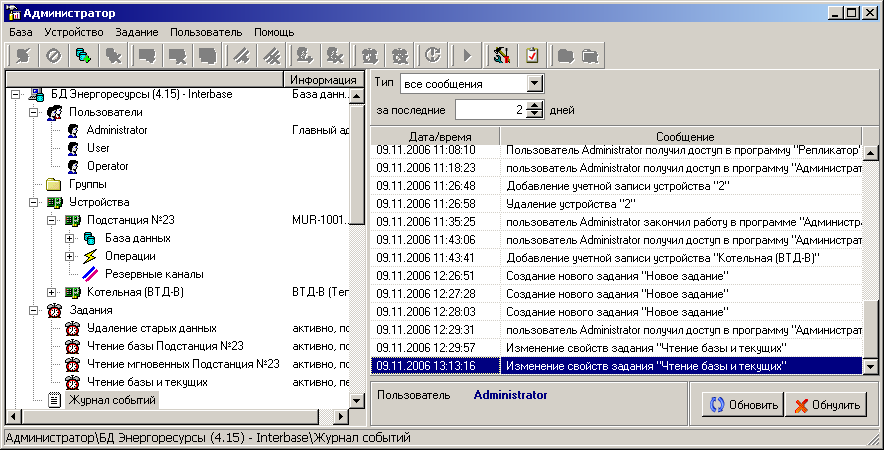Click the Сообщение column header
The height and width of the screenshot is (450, 884).
pos(681,136)
